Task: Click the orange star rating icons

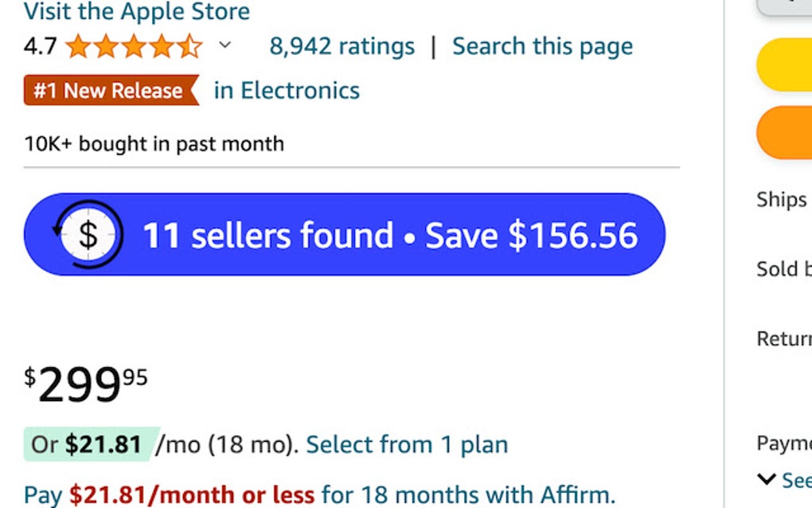Action: click(x=134, y=46)
